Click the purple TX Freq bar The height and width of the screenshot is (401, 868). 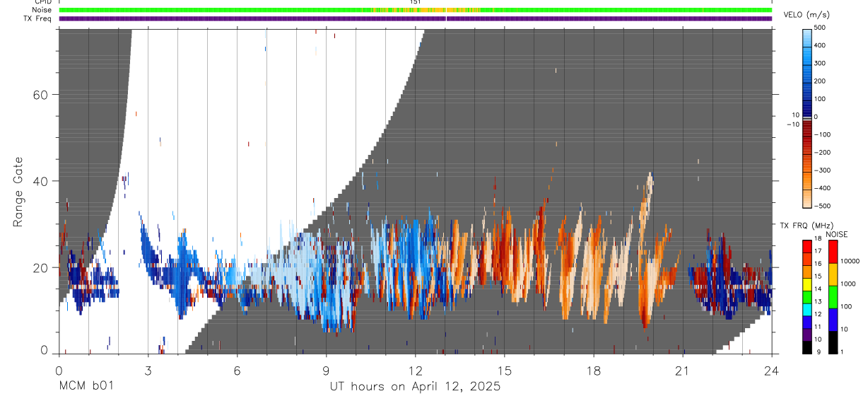(x=415, y=18)
